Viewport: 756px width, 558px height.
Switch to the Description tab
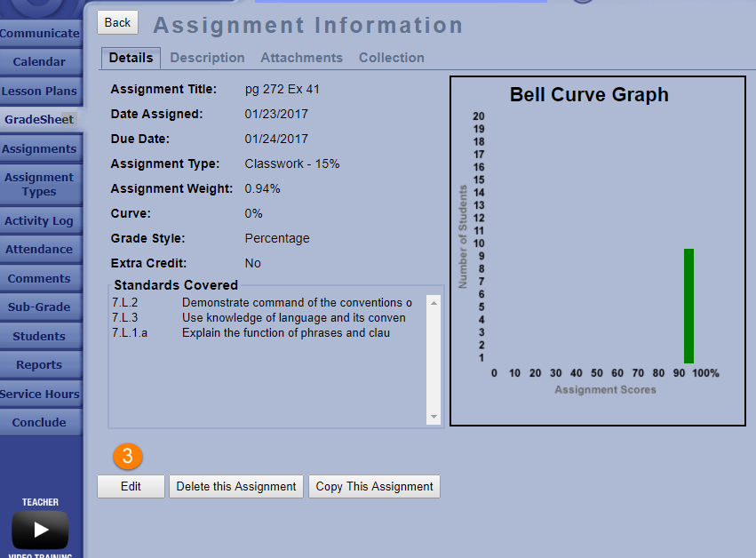click(207, 58)
